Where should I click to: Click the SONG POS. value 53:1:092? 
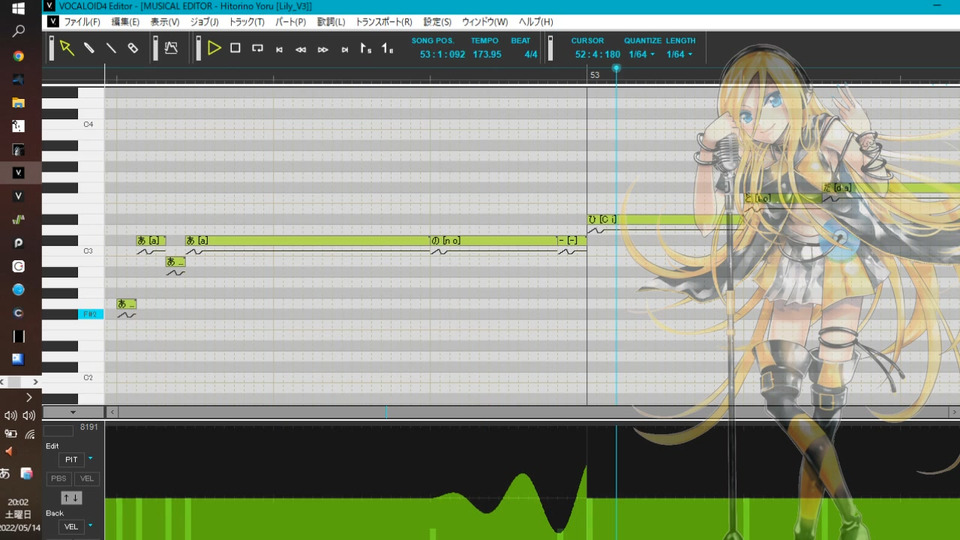tap(442, 54)
